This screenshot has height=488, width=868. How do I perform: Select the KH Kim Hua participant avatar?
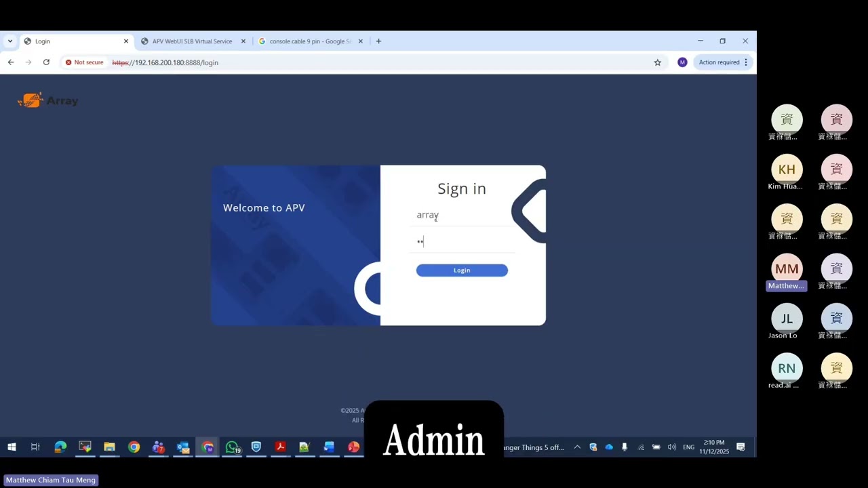point(787,169)
